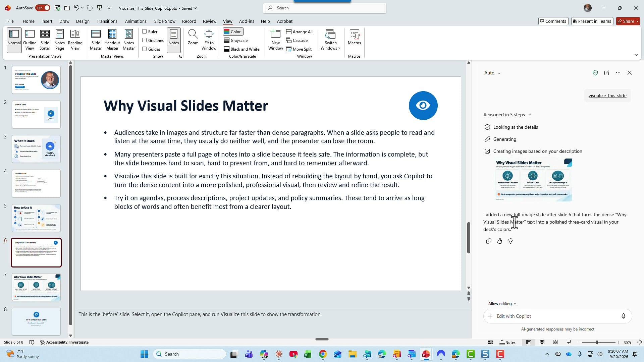644x362 pixels.
Task: Enable the Gridlines checkbox
Action: point(145,40)
